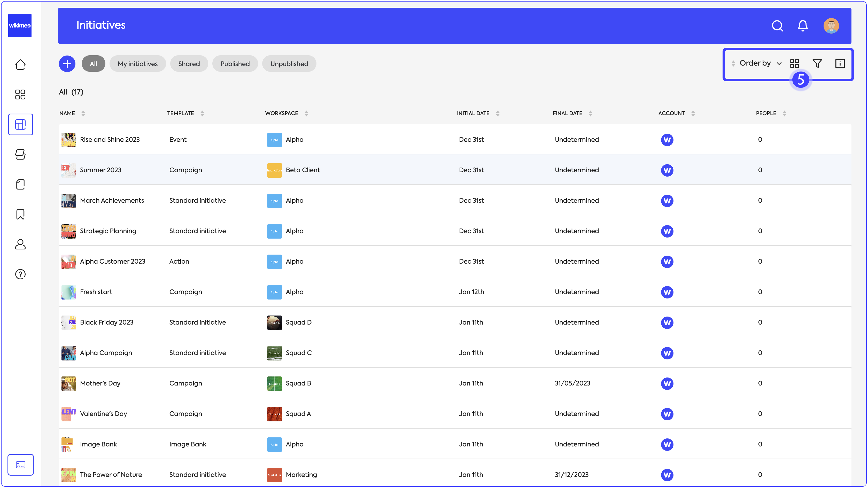Sort by the INITIAL DATE column arrows
Screen dimensions: 868x488
(x=498, y=114)
